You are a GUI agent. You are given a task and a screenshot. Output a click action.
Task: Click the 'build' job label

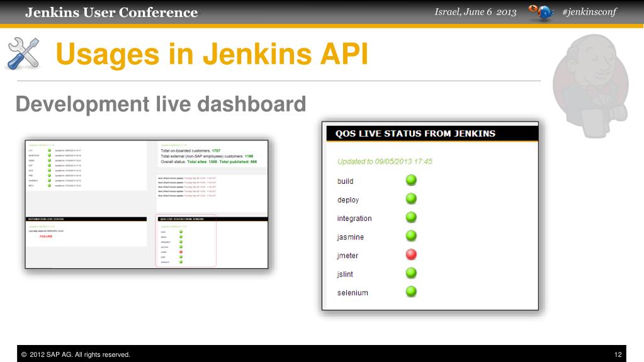[x=346, y=181]
